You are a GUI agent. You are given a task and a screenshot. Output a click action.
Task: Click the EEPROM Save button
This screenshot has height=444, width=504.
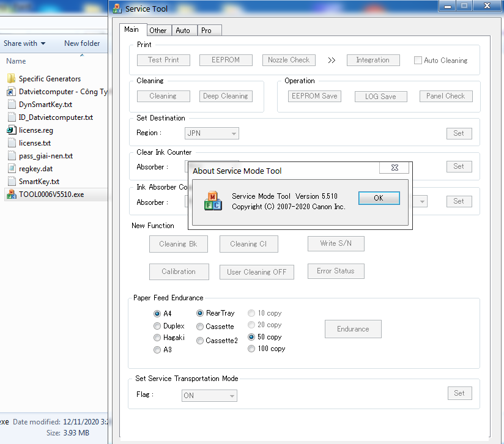314,96
